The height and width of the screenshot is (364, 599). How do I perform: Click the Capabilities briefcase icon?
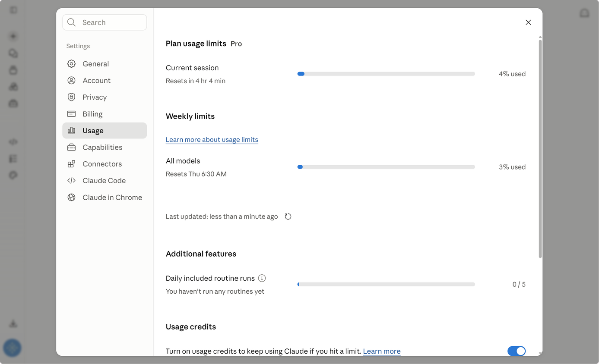[x=72, y=147]
